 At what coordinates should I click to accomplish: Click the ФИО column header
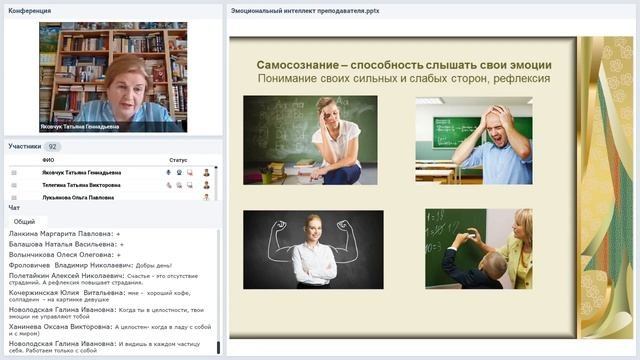48,160
